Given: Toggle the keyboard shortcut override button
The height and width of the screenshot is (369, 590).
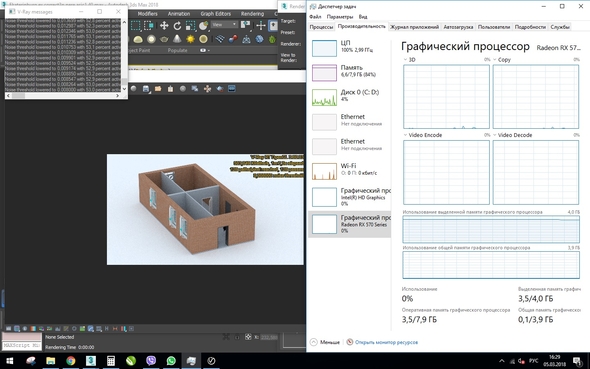Looking at the screenshot, I should pyautogui.click(x=273, y=26).
